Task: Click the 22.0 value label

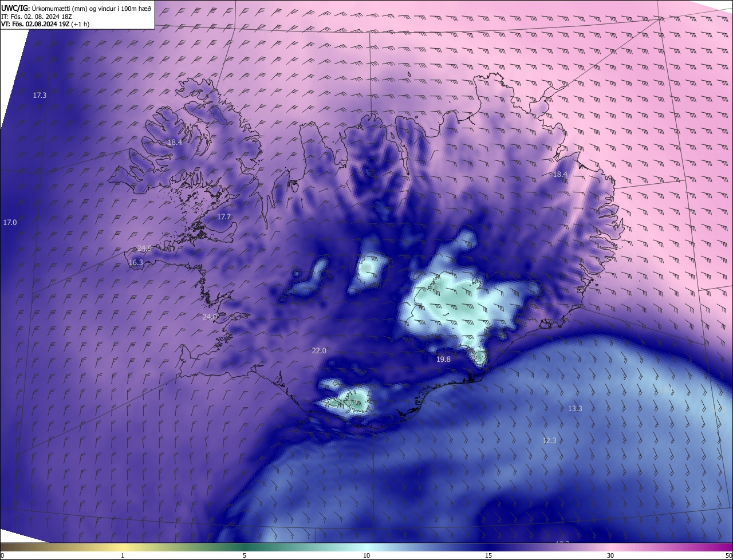Action: (x=319, y=351)
